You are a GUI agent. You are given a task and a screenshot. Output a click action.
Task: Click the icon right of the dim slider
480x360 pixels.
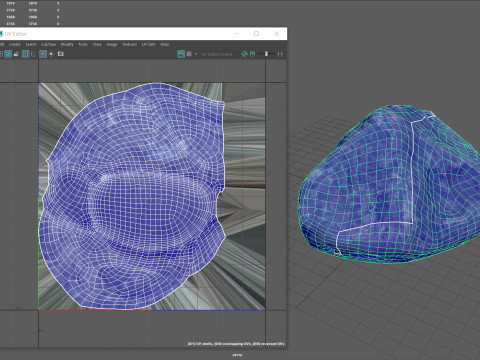tap(280, 54)
